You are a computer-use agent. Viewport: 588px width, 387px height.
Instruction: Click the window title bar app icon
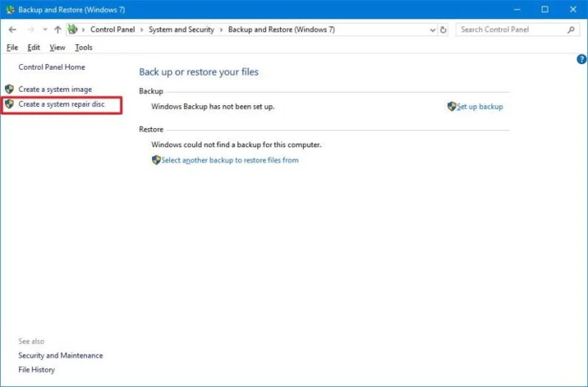[10, 10]
